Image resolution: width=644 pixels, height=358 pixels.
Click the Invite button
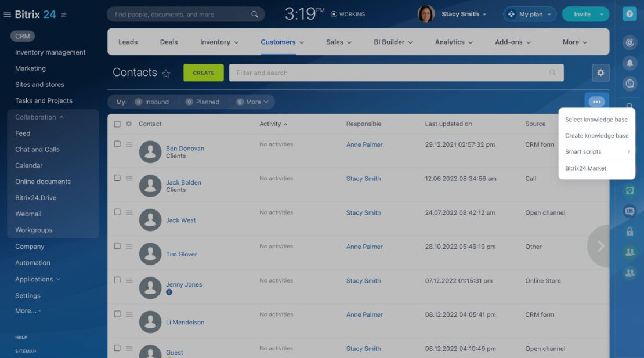tap(582, 14)
